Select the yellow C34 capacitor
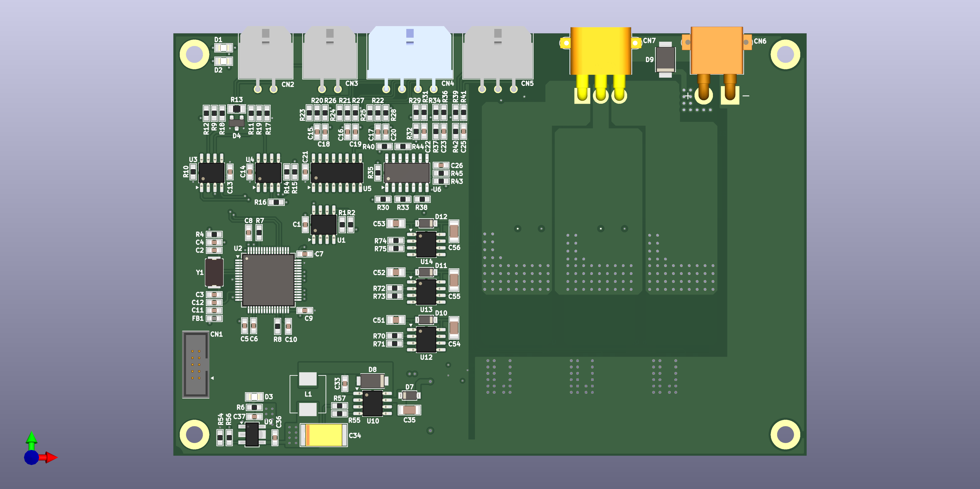Image resolution: width=980 pixels, height=489 pixels. pos(324,435)
